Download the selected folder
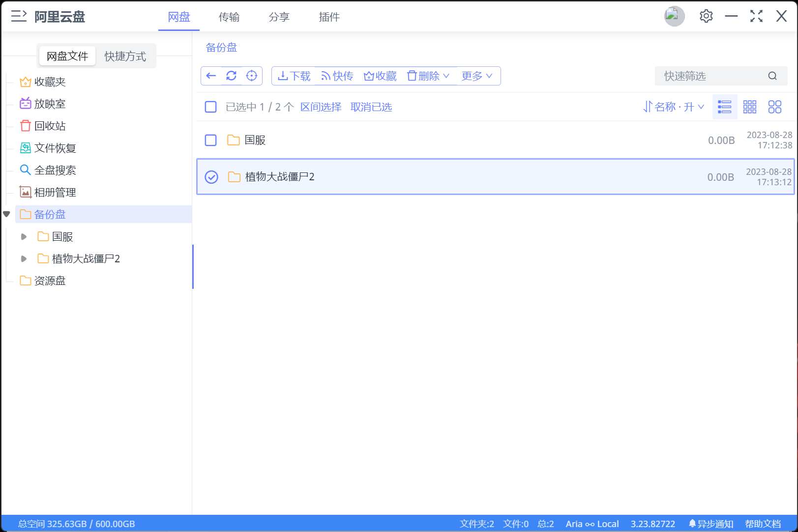Screen dimensions: 798x532 point(294,76)
